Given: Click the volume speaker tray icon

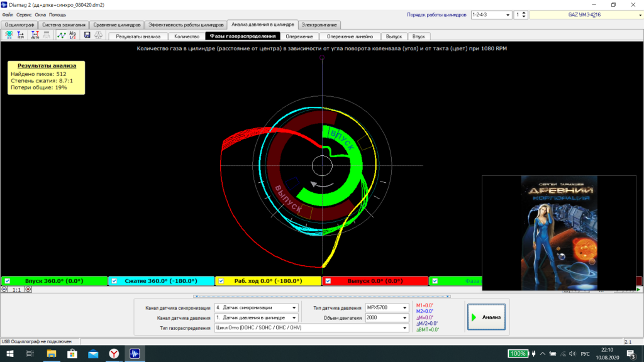Looking at the screenshot, I should point(572,353).
